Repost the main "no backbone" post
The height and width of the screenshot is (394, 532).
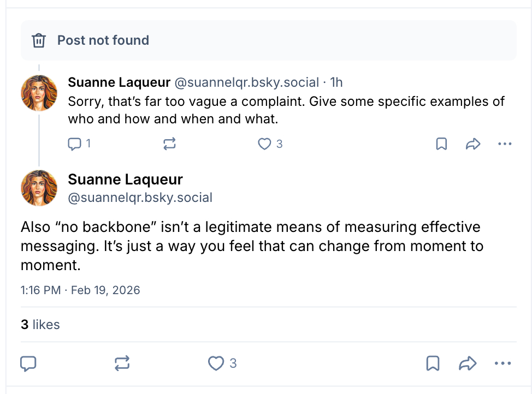tap(122, 363)
